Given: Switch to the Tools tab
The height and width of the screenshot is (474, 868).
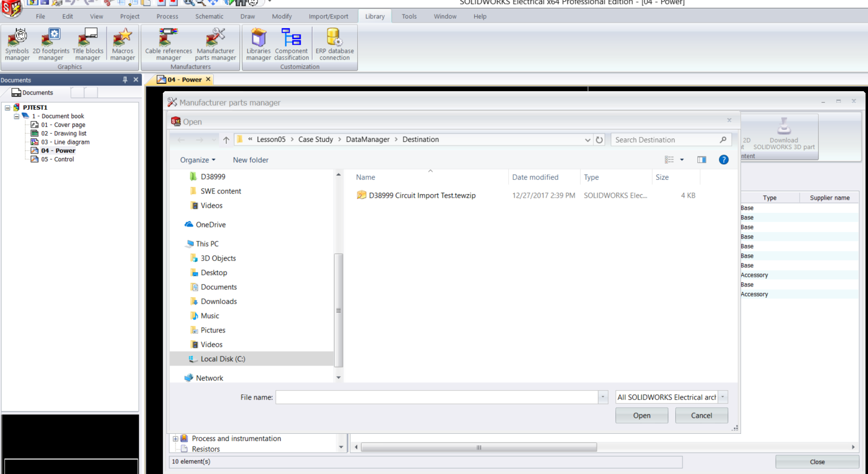Looking at the screenshot, I should (x=409, y=16).
